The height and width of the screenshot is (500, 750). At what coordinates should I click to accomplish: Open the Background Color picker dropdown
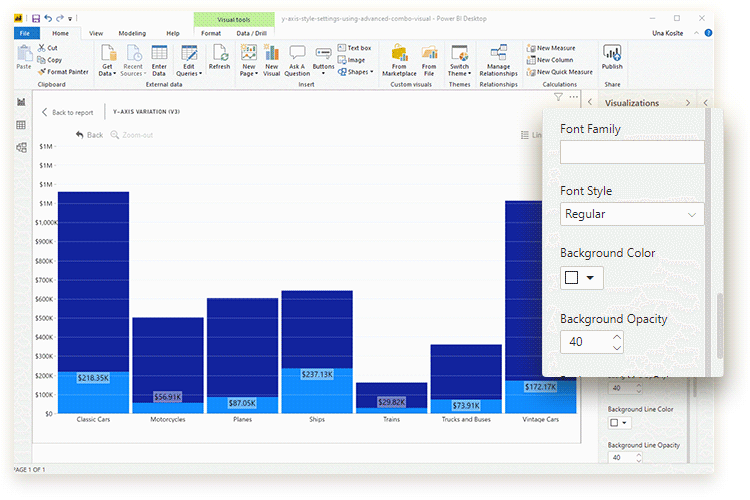[582, 278]
